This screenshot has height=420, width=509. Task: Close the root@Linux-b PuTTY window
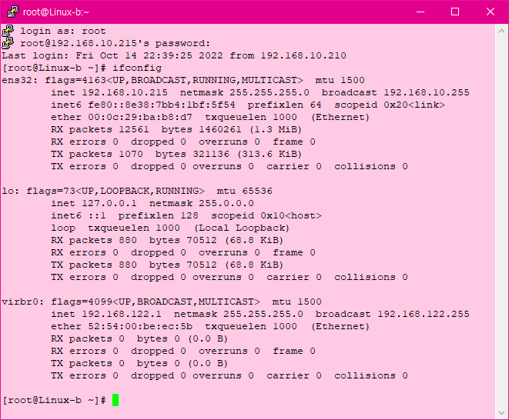click(491, 12)
